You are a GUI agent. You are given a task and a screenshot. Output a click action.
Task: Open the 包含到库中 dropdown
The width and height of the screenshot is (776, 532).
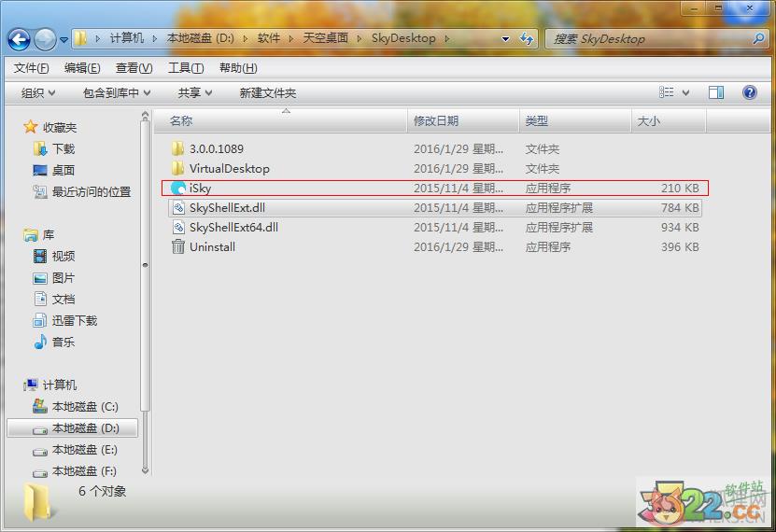point(117,92)
